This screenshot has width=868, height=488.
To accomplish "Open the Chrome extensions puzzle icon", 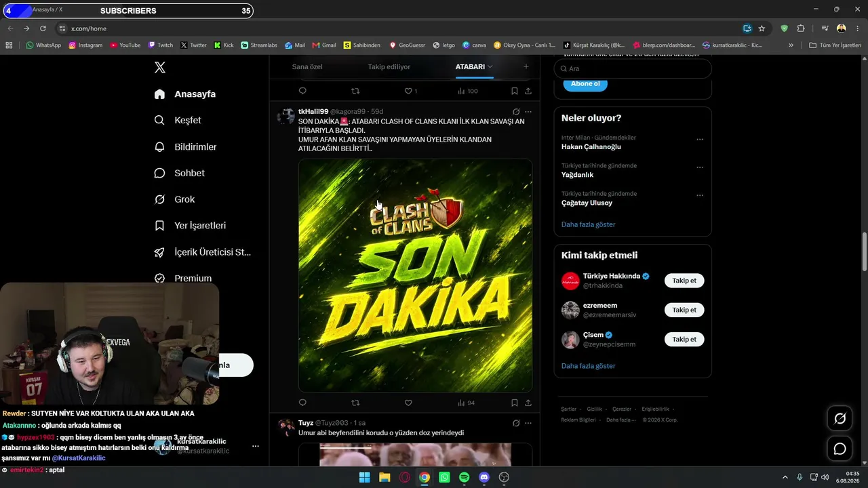I will coord(801,28).
